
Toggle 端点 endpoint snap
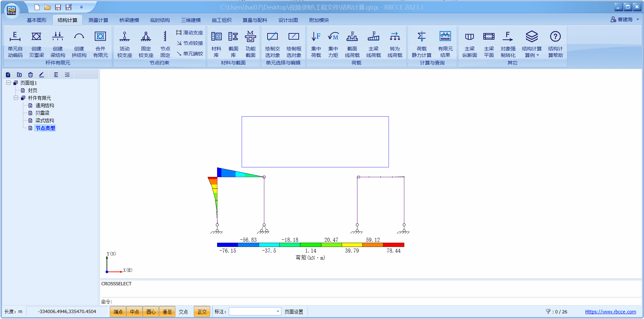click(118, 312)
